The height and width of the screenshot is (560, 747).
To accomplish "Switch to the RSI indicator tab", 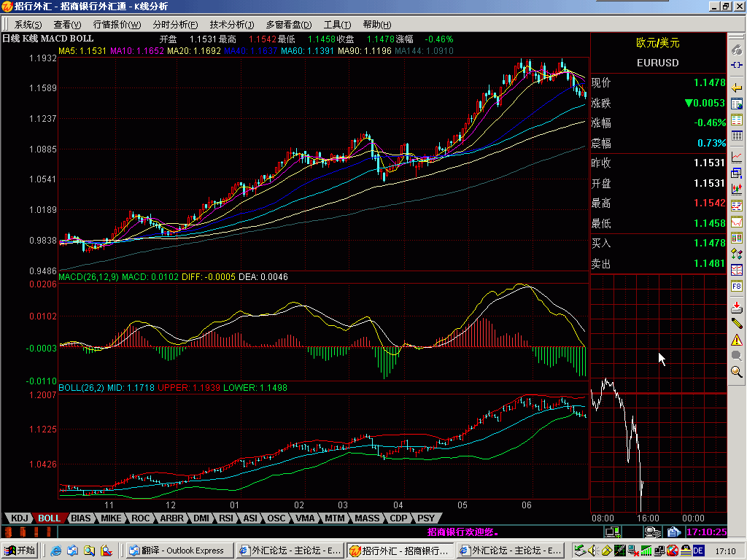I will [x=226, y=518].
